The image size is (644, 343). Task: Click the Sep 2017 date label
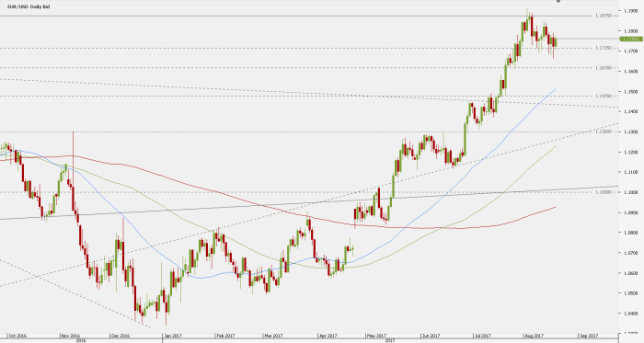pyautogui.click(x=588, y=336)
